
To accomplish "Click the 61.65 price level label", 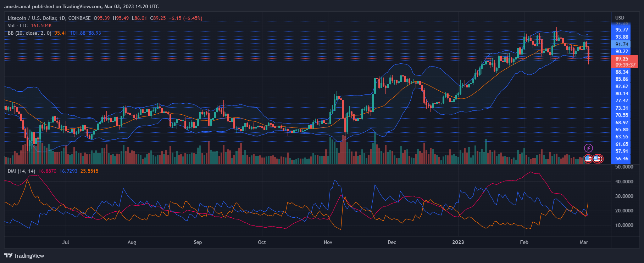I will pos(622,144).
